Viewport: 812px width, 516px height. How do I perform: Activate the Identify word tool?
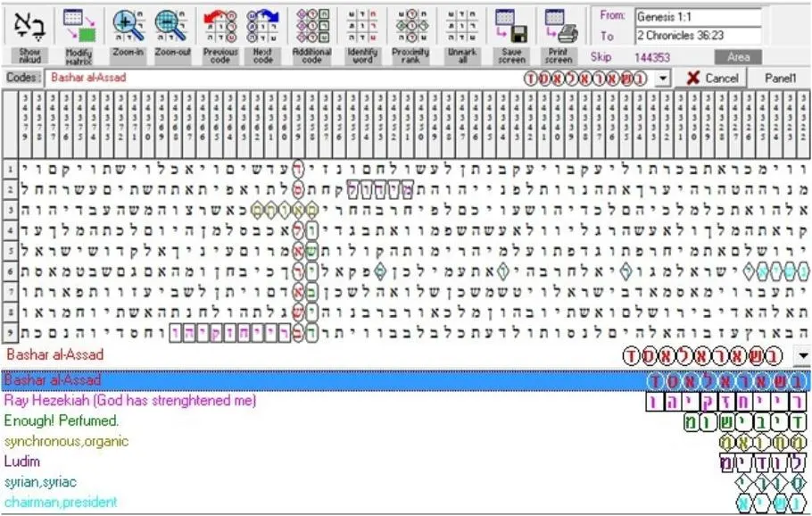362,34
